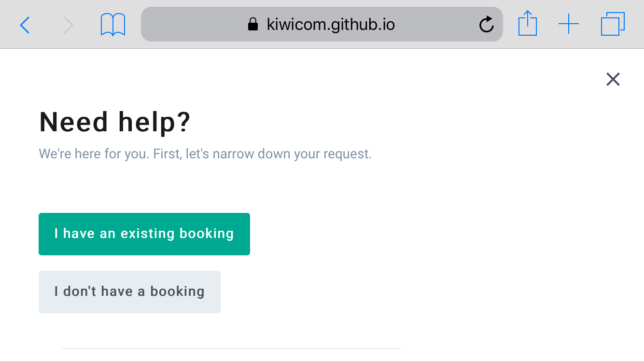Dismiss the help widget with the X
Viewport: 644px width, 362px height.
pos(613,79)
